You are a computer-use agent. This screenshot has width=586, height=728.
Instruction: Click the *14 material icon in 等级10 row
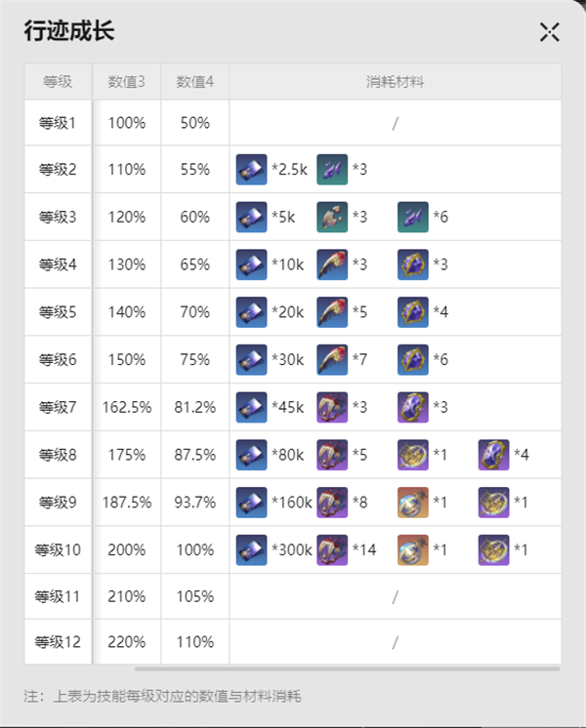coord(332,550)
